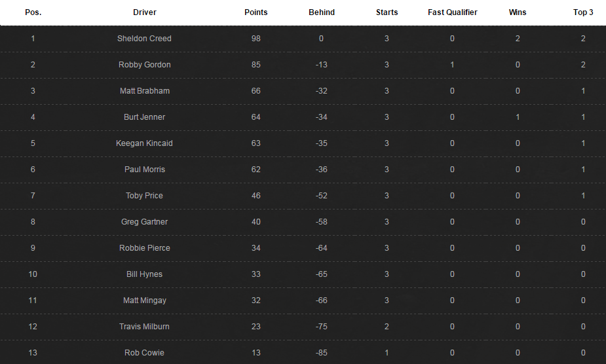Click the Top 3 column header
The width and height of the screenshot is (606, 364).
(x=583, y=12)
